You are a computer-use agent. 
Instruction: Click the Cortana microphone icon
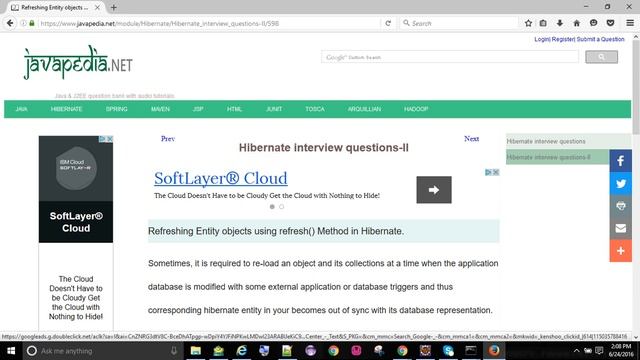pos(174,351)
